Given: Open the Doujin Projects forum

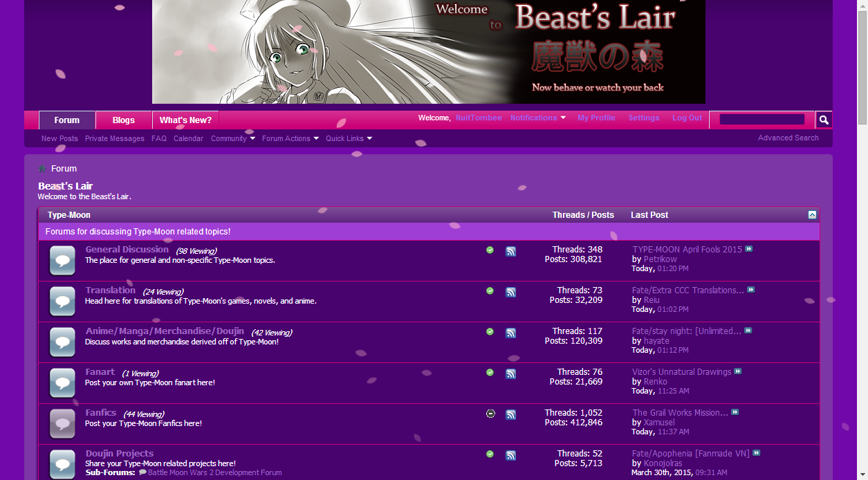Looking at the screenshot, I should coord(120,453).
